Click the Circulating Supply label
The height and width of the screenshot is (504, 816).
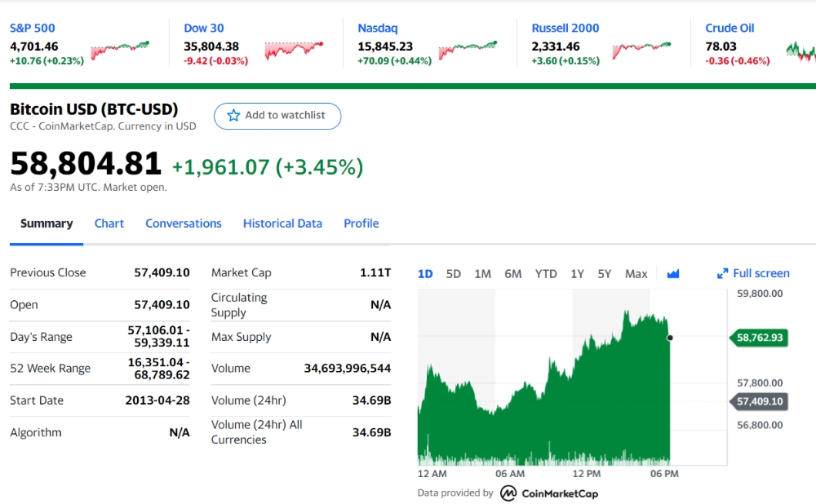[239, 305]
